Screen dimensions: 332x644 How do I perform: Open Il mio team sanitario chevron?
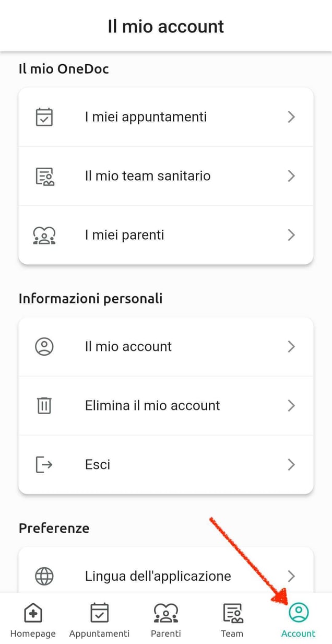click(291, 176)
